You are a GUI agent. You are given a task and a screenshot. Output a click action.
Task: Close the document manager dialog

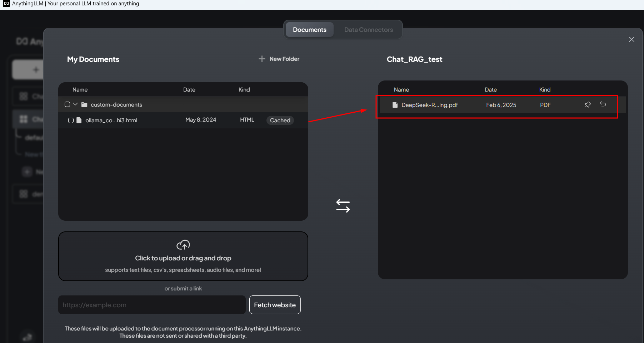631,39
